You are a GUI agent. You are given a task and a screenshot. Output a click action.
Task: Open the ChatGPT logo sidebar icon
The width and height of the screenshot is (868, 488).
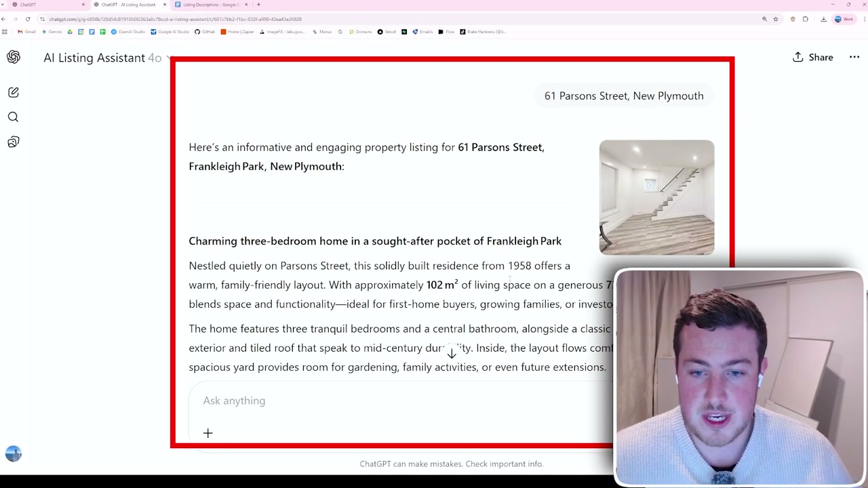tap(14, 57)
